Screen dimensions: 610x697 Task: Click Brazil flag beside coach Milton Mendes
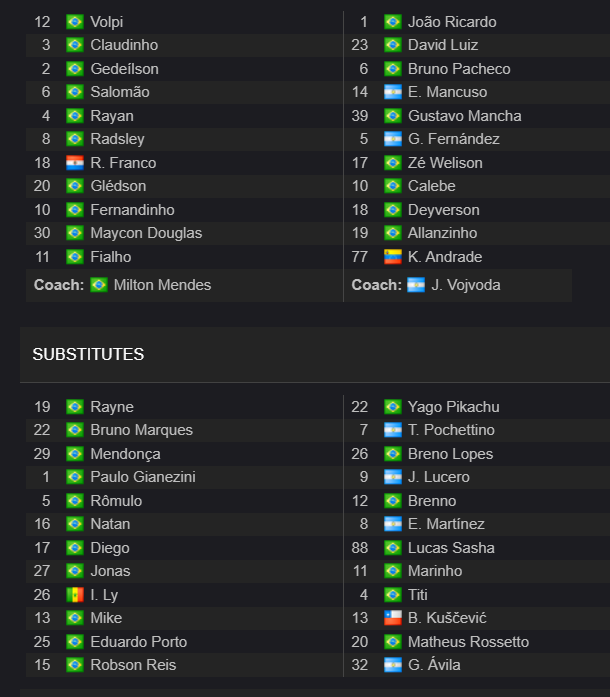click(x=99, y=284)
